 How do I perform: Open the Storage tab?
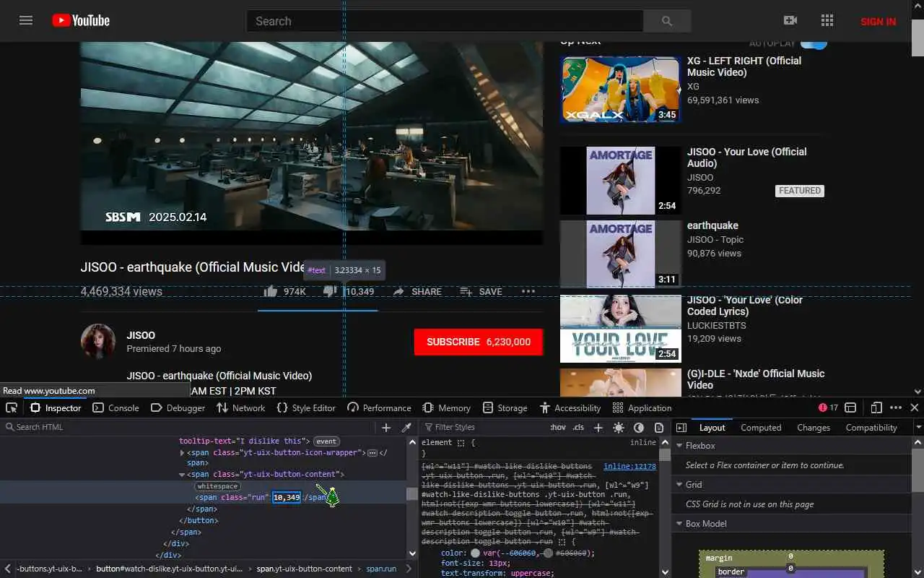point(505,408)
